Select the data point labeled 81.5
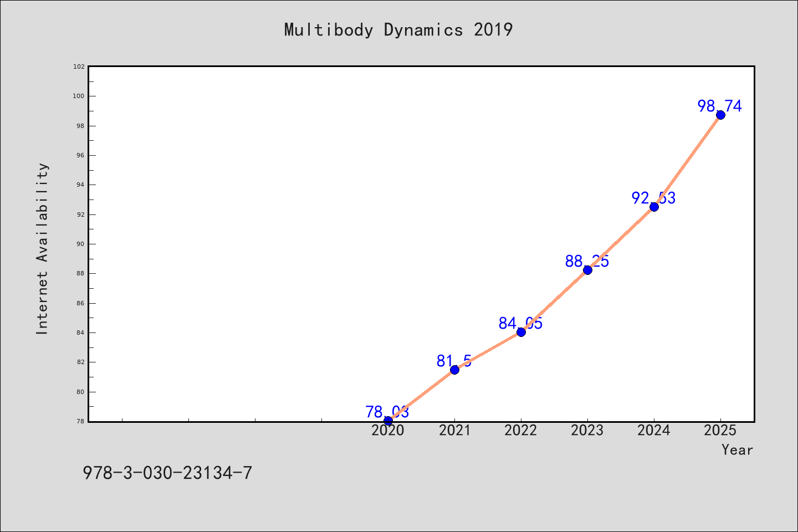The image size is (798, 532). [x=454, y=370]
